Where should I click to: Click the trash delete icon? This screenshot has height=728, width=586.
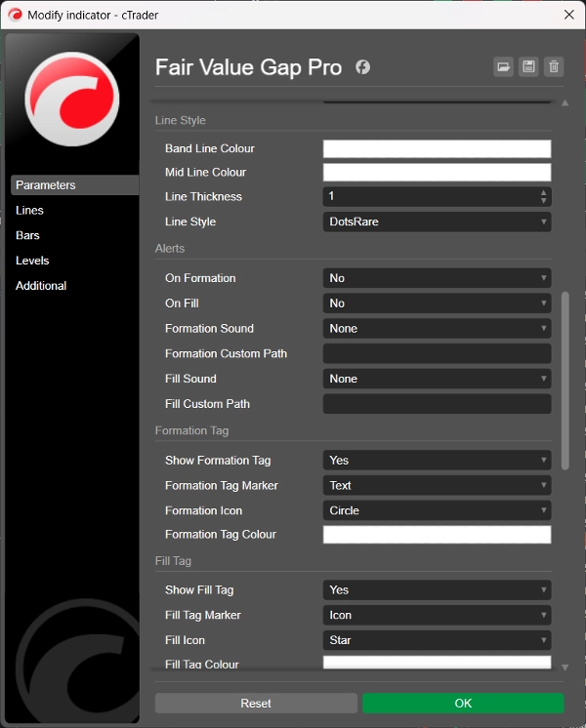(554, 66)
